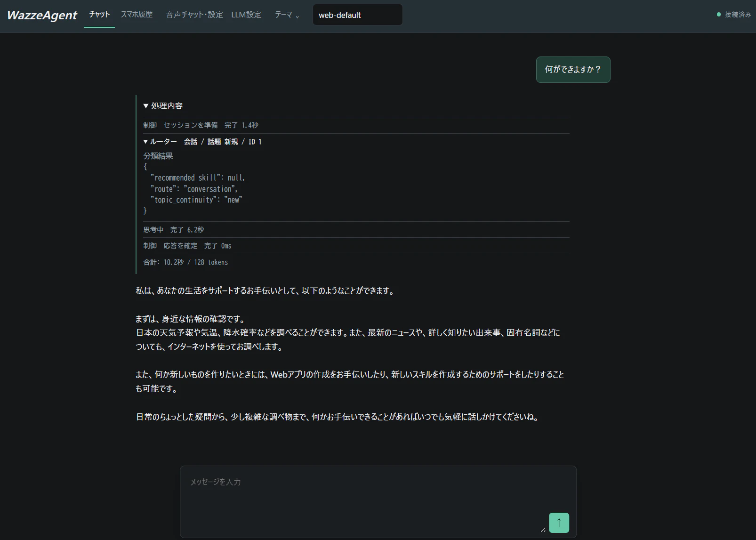Click the "route": "conversation" line
The width and height of the screenshot is (756, 540).
pos(194,189)
